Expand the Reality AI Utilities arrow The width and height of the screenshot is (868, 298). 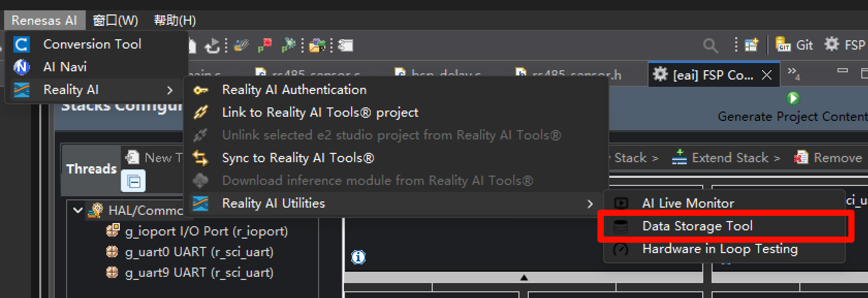590,204
